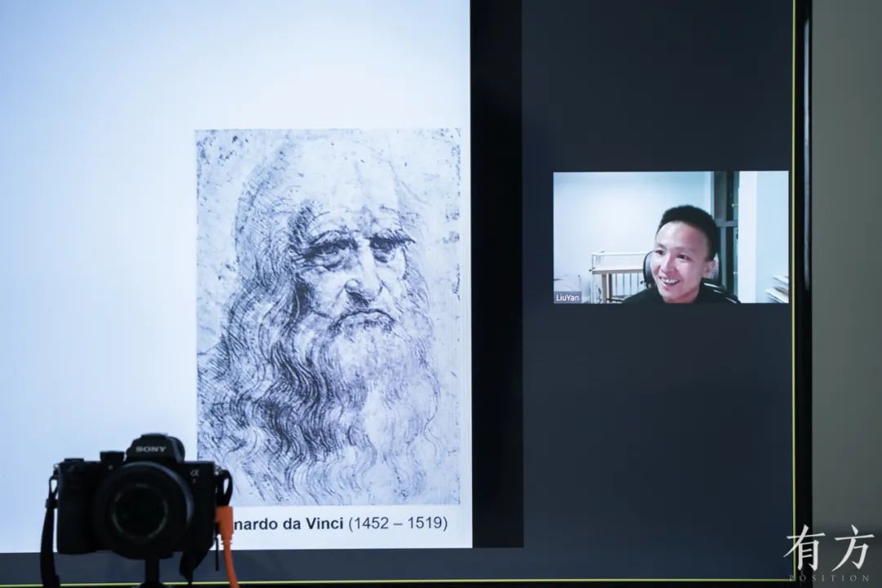Click the Leonardo da Vinci portrait sketch
The image size is (882, 588).
(328, 317)
